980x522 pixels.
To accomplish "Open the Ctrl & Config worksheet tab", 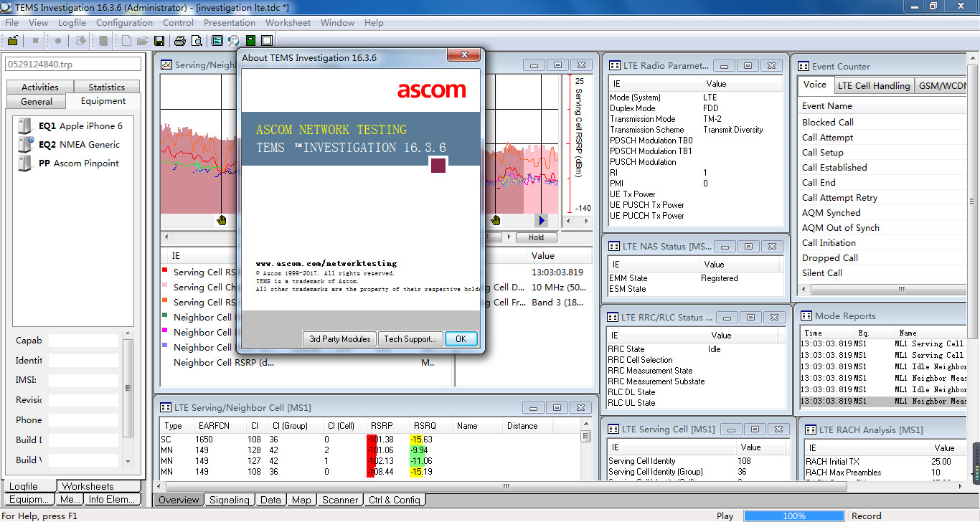I will point(395,500).
